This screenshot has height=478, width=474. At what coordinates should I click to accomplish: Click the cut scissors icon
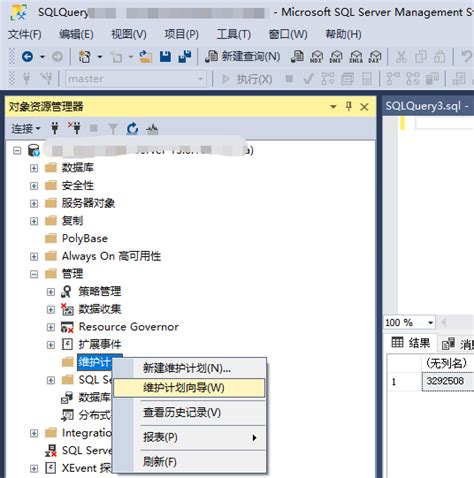pos(401,57)
